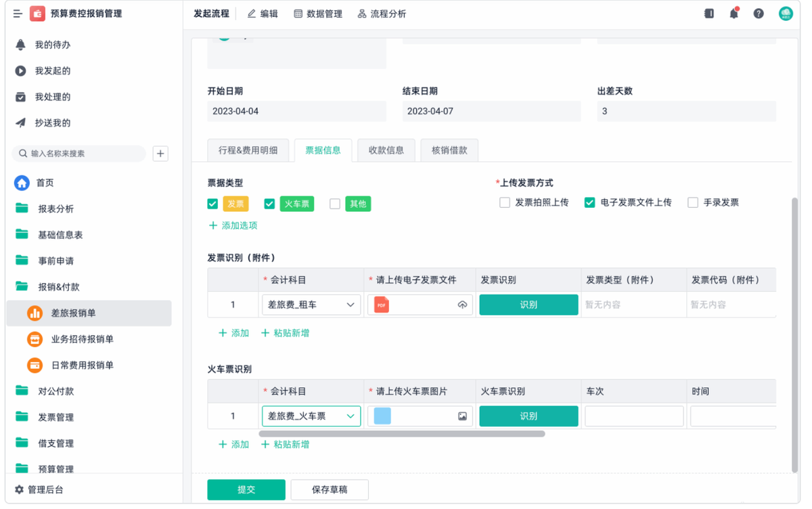The image size is (812, 509).
Task: Open 管理后台 gear icon
Action: [x=19, y=489]
